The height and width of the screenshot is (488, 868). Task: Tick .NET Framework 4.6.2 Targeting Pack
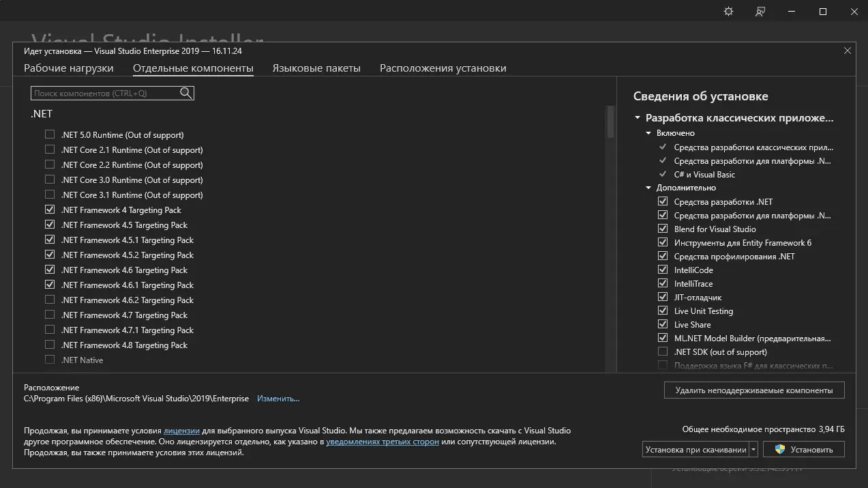point(50,300)
